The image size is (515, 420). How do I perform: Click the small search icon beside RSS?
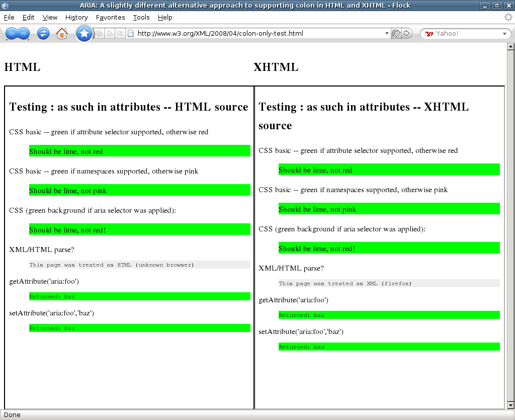pos(120,34)
